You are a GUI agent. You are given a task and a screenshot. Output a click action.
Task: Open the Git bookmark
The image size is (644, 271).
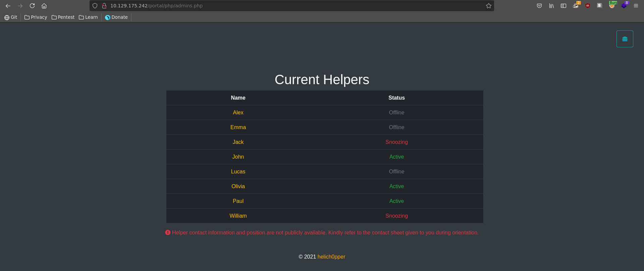click(11, 17)
